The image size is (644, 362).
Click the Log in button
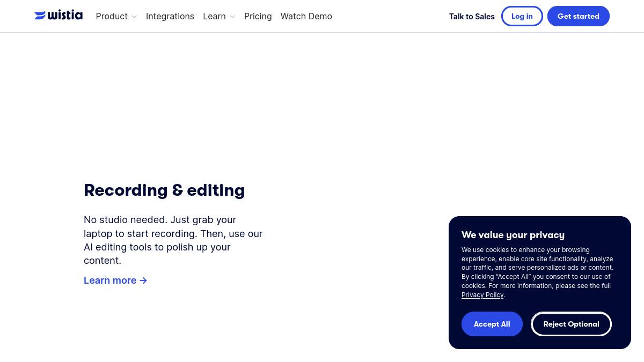522,16
